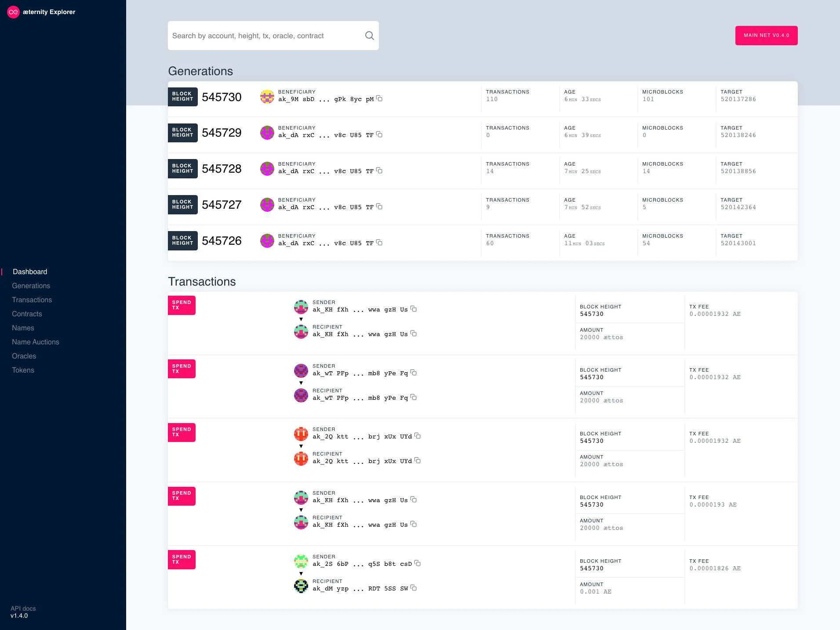The height and width of the screenshot is (630, 840).
Task: Copy sender address in first spend transaction
Action: (x=414, y=309)
